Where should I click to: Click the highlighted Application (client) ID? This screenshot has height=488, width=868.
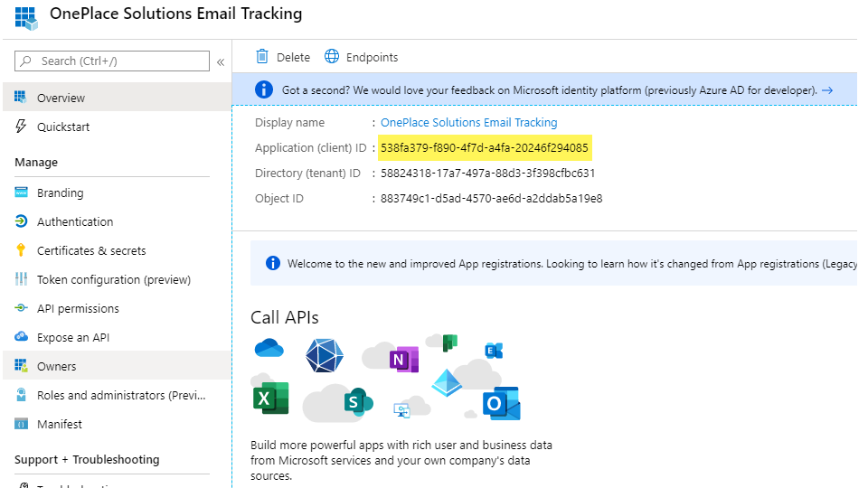click(485, 147)
